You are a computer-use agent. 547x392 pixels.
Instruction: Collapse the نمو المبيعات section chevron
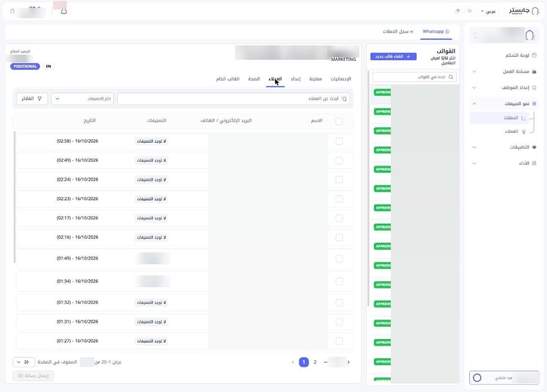coord(474,104)
